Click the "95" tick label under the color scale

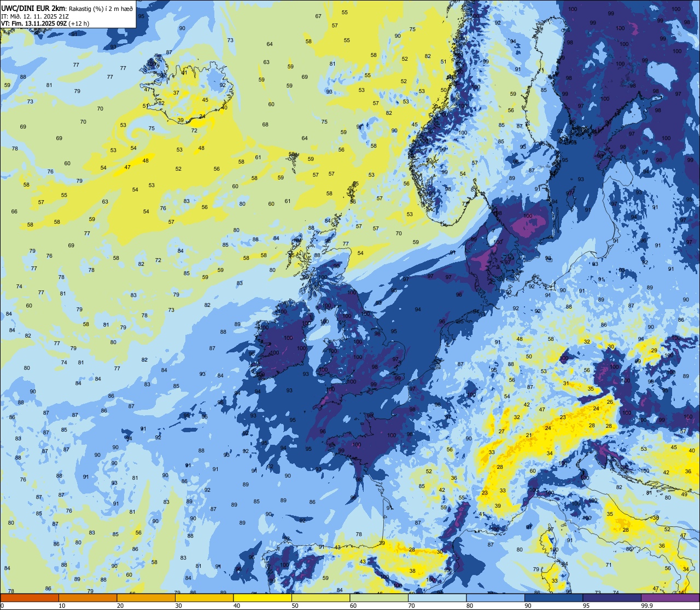tap(586, 606)
